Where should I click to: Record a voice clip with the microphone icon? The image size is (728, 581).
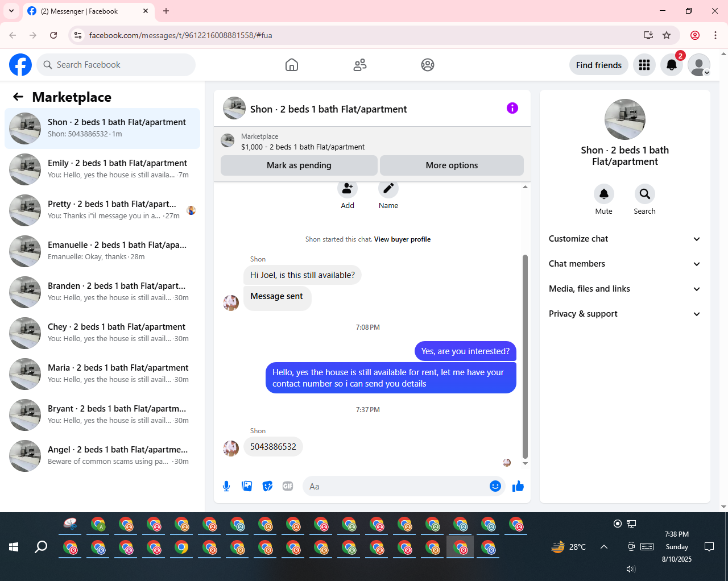pos(226,486)
